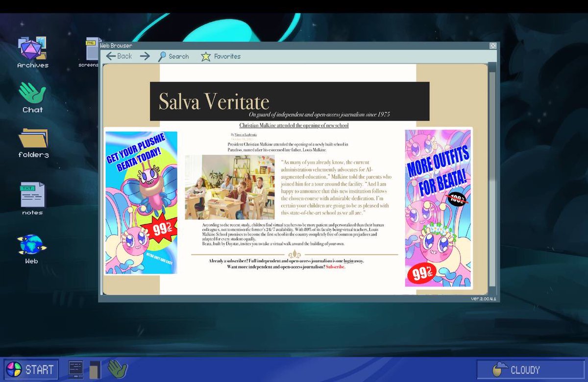The height and width of the screenshot is (382, 588).
Task: Open the notes text file icon
Action: 32,198
